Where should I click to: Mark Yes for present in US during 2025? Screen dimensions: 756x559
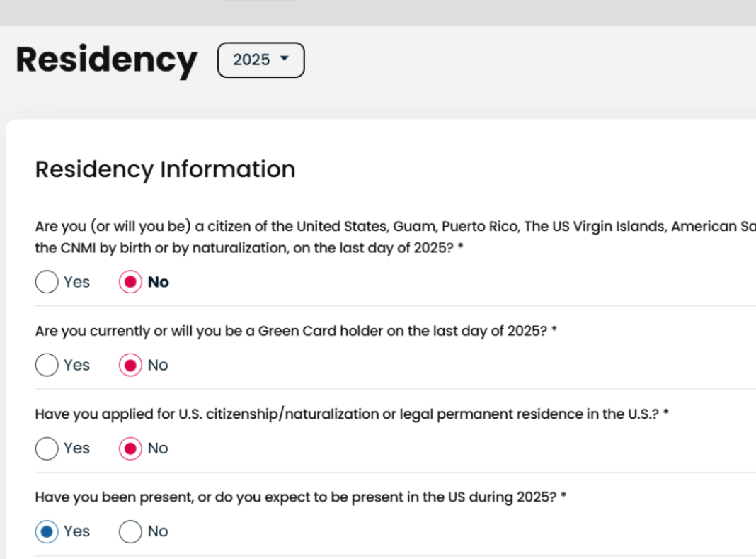[47, 531]
